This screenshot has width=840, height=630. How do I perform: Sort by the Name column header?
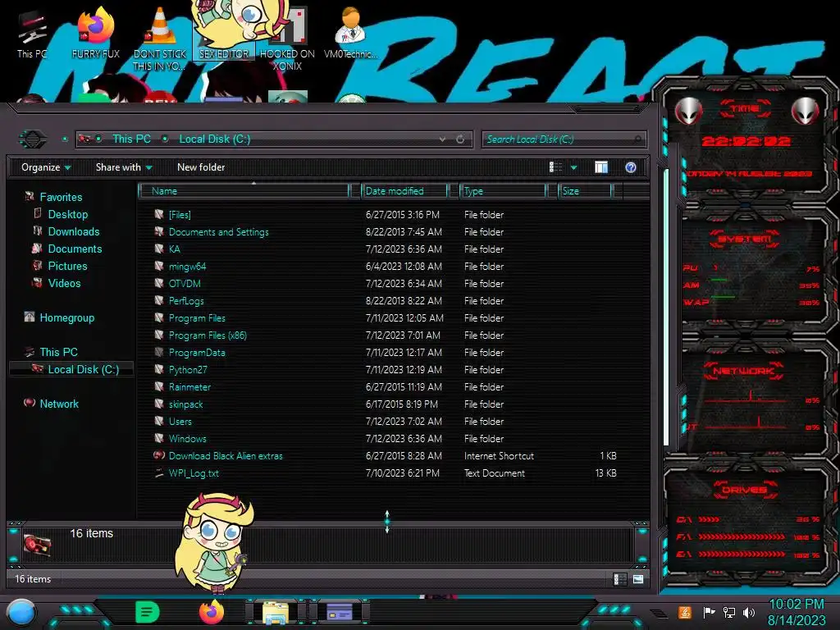(x=244, y=191)
